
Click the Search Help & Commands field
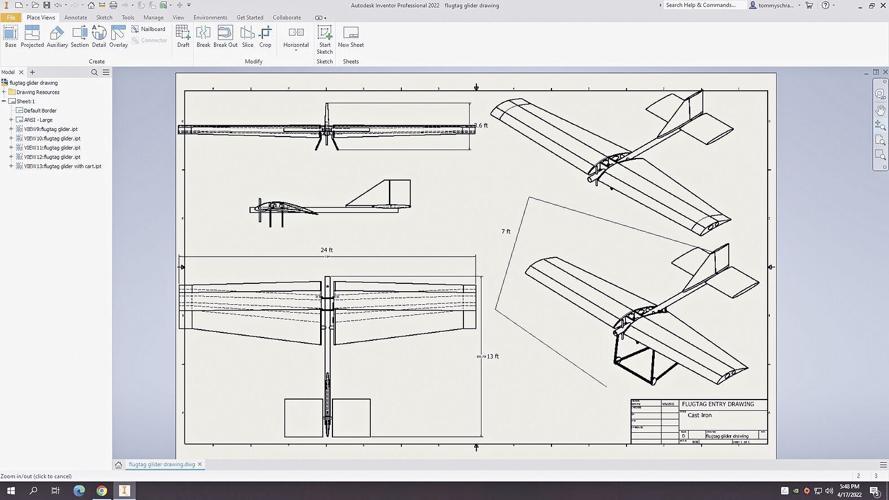(x=701, y=5)
